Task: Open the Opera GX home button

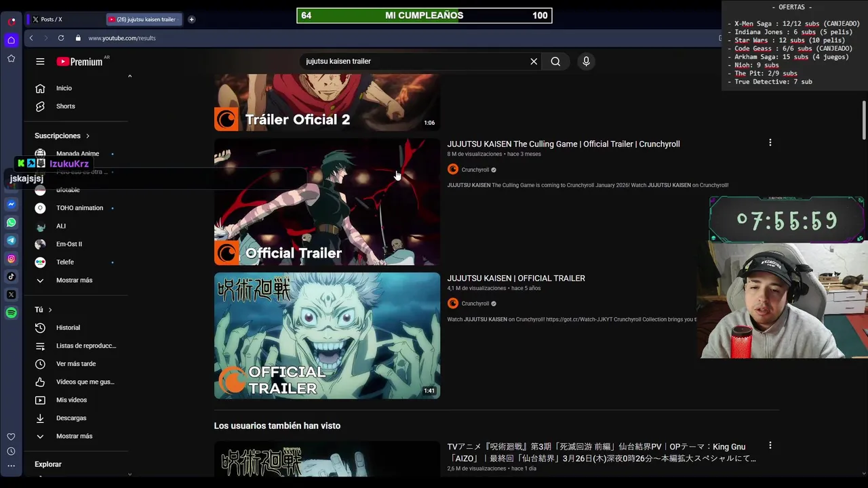Action: (x=11, y=40)
